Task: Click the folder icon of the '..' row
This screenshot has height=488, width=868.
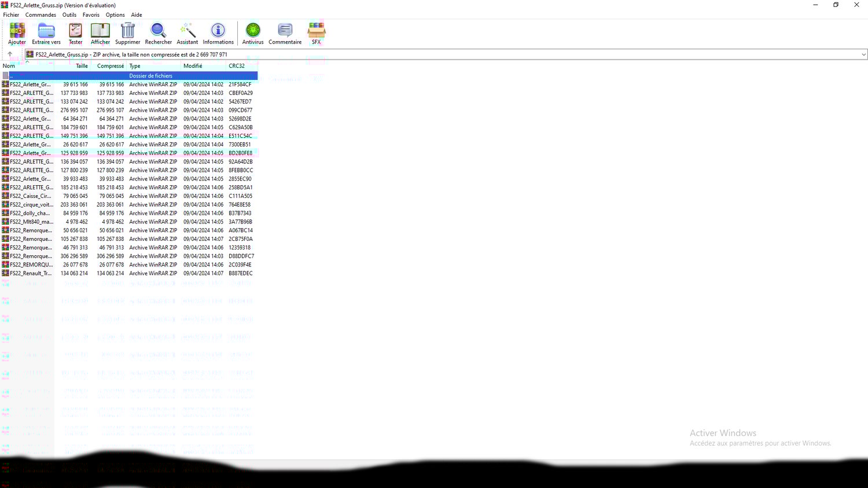Action: pos(5,76)
